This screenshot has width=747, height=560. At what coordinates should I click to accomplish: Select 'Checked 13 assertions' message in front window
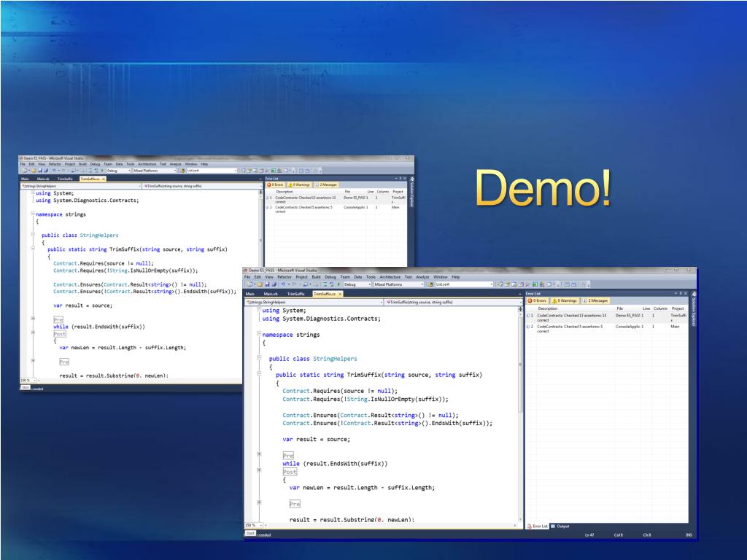point(606,318)
